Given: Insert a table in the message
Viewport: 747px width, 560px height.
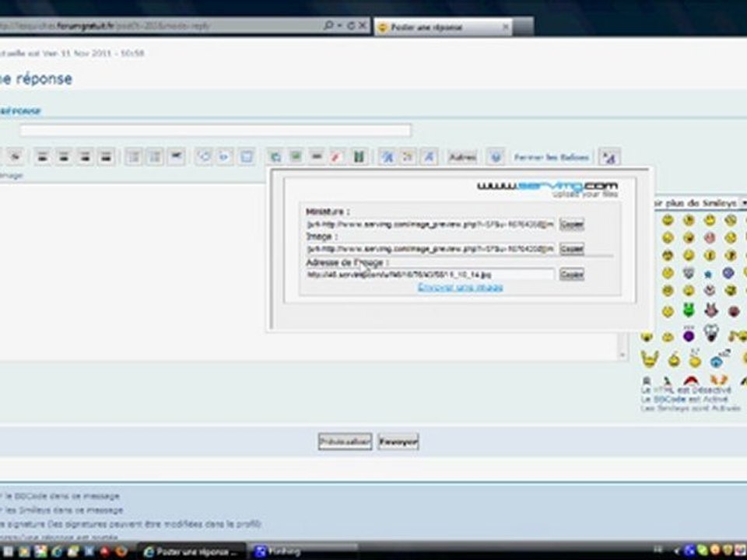Looking at the screenshot, I should coord(247,156).
